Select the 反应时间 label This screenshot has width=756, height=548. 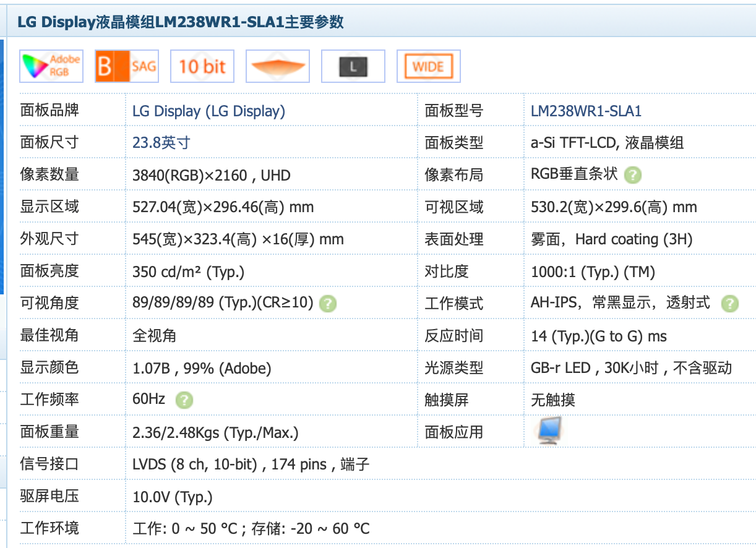(x=454, y=336)
